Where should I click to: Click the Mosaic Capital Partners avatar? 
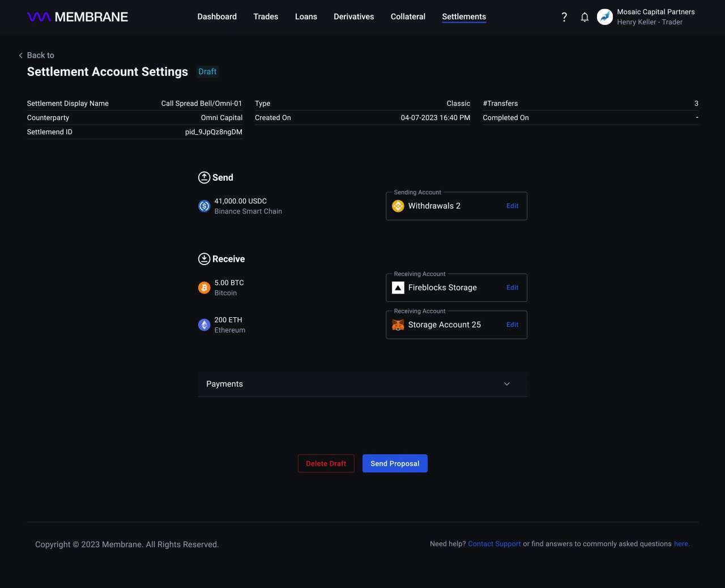click(605, 17)
